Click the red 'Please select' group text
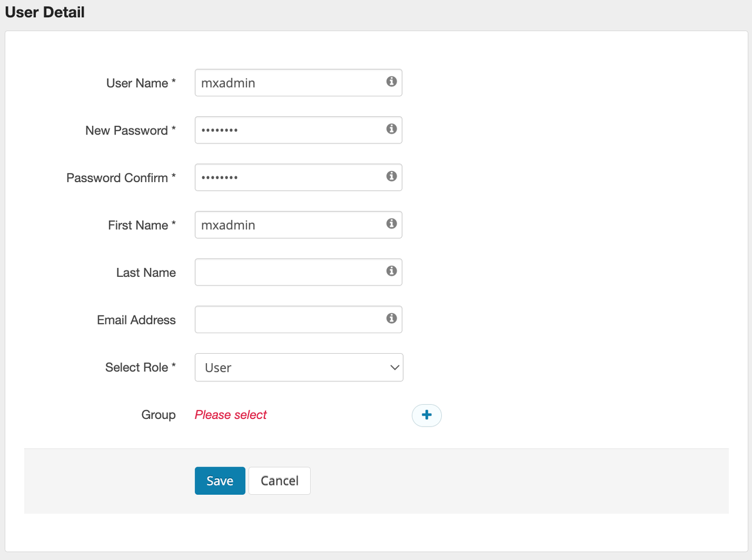752x560 pixels. tap(231, 415)
